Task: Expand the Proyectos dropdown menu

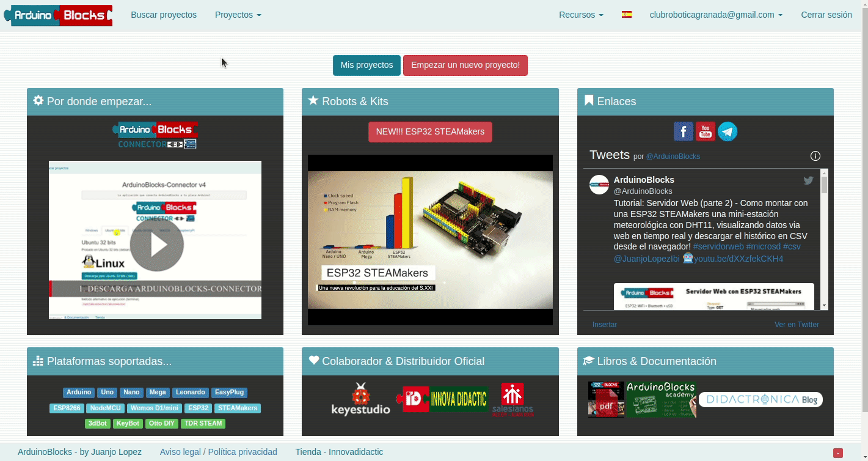Action: [238, 15]
